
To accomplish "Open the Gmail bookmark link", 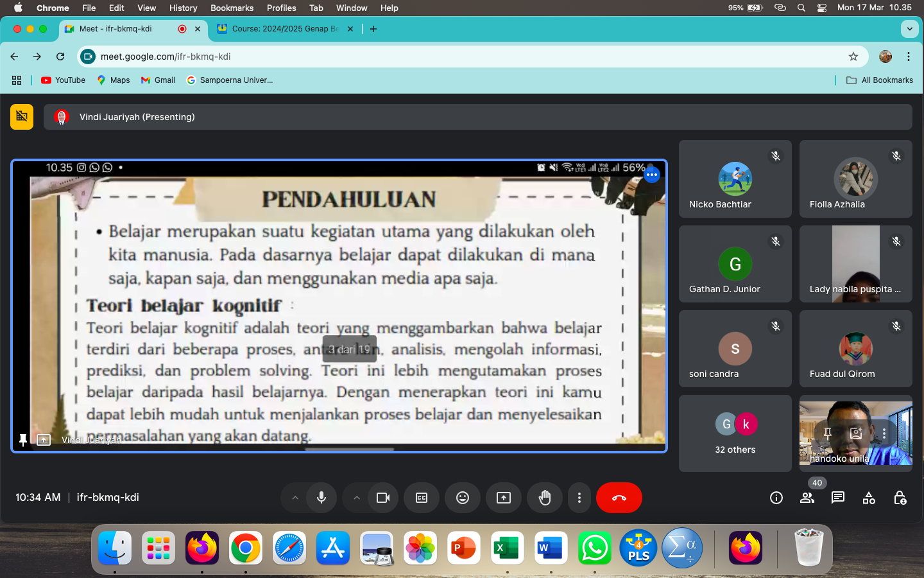I will tap(158, 80).
